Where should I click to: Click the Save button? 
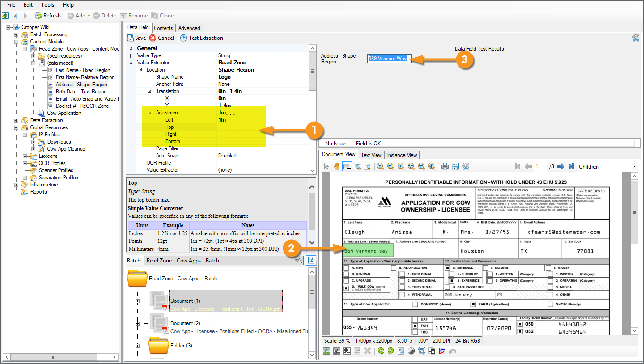(136, 38)
